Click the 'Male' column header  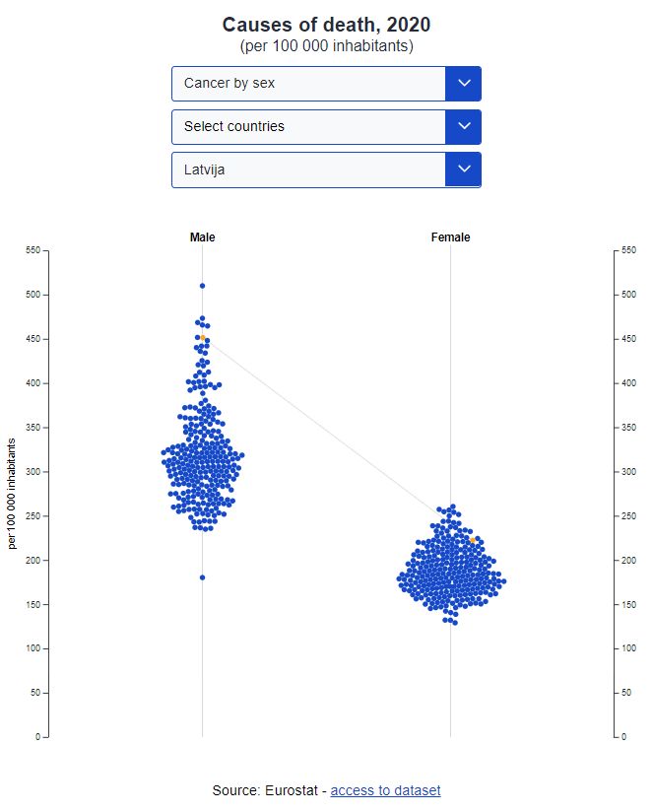(x=202, y=237)
